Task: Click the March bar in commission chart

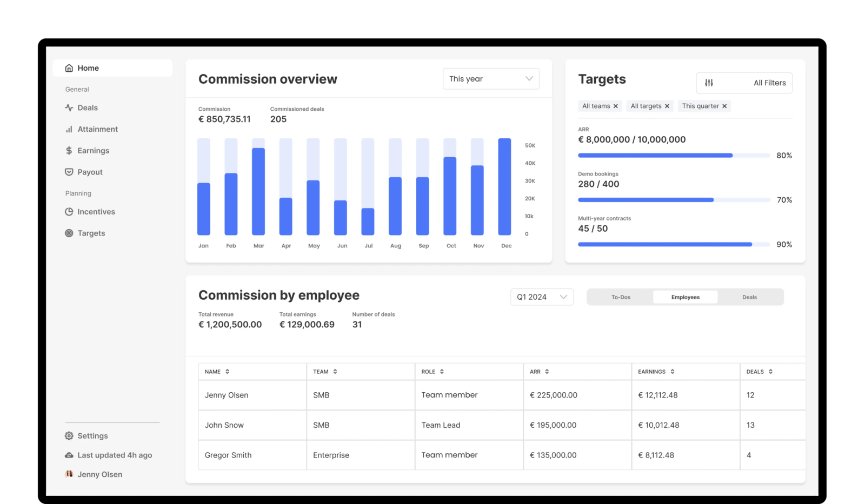Action: tap(258, 191)
